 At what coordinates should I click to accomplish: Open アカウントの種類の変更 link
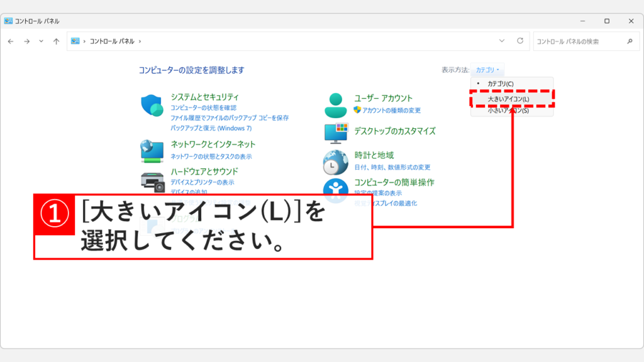tap(391, 111)
